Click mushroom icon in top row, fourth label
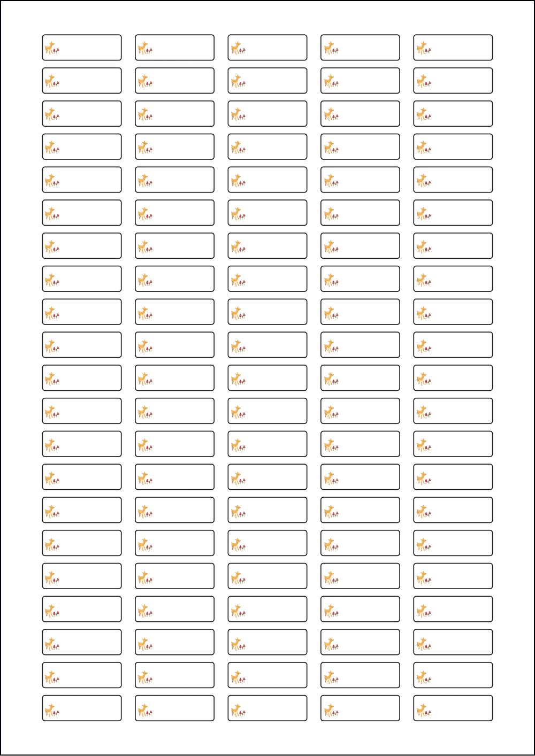This screenshot has height=756, width=535. (335, 51)
